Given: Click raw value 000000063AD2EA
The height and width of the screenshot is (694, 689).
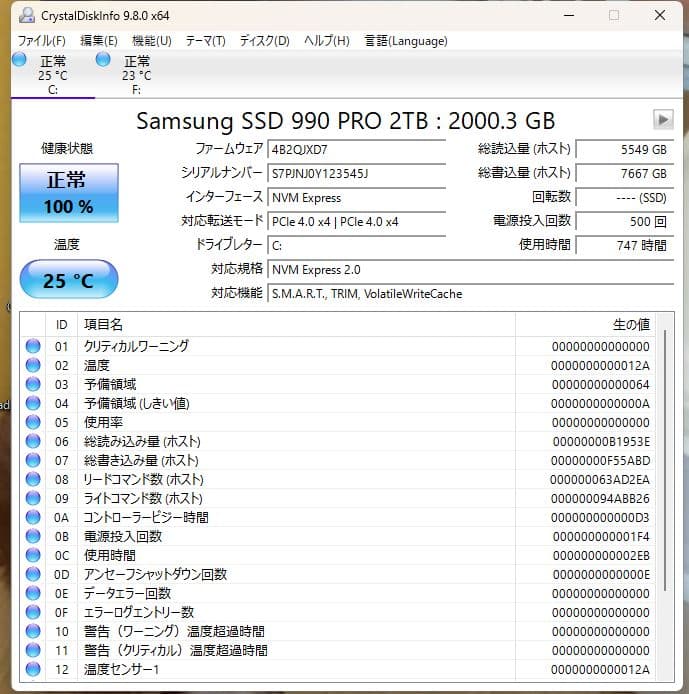Looking at the screenshot, I should 600,480.
